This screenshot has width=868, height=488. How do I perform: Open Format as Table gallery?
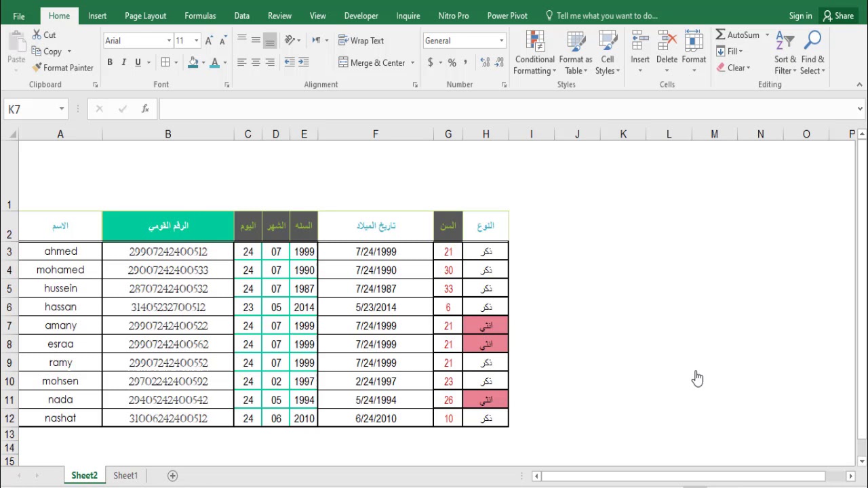[x=576, y=53]
